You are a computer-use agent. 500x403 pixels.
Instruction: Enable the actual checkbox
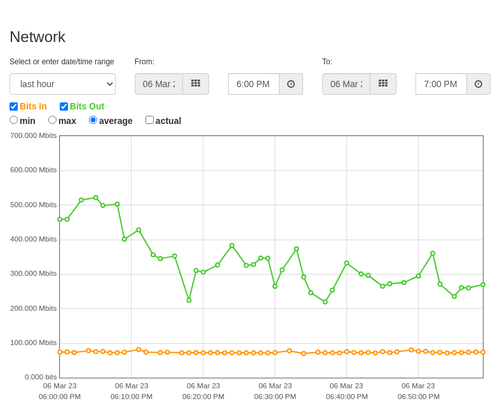[x=150, y=120]
